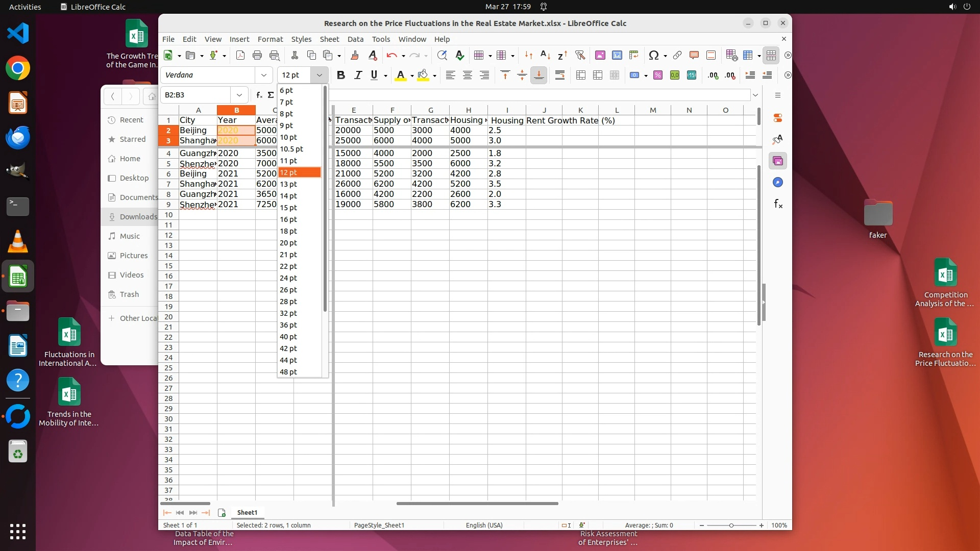980x551 pixels.
Task: Click the Sort Ascending icon
Action: (x=545, y=55)
